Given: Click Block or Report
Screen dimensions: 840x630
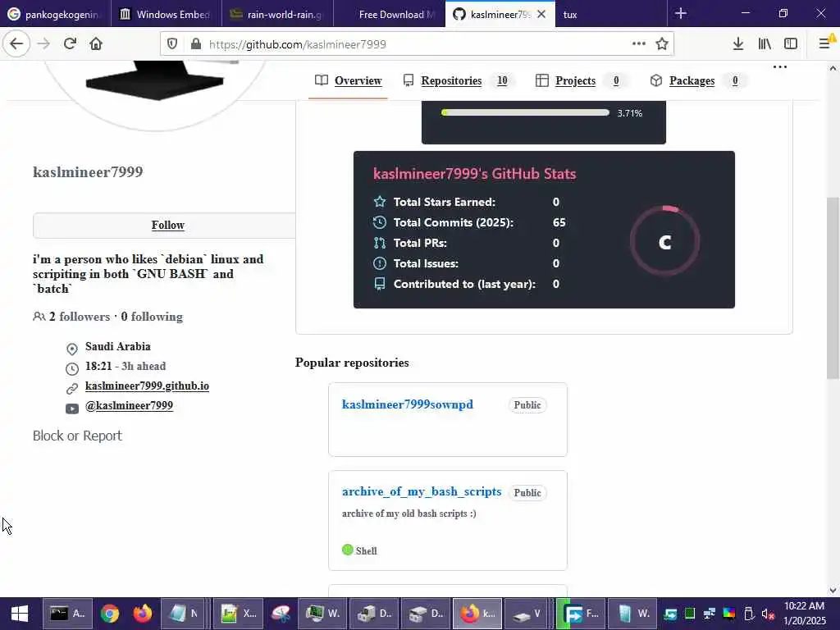Looking at the screenshot, I should pyautogui.click(x=77, y=436).
